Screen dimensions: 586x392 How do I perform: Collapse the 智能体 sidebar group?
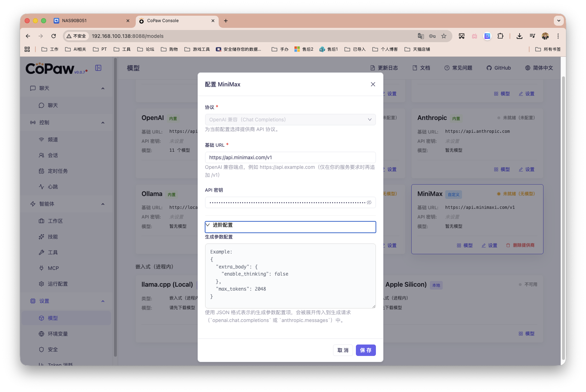[x=67, y=204]
